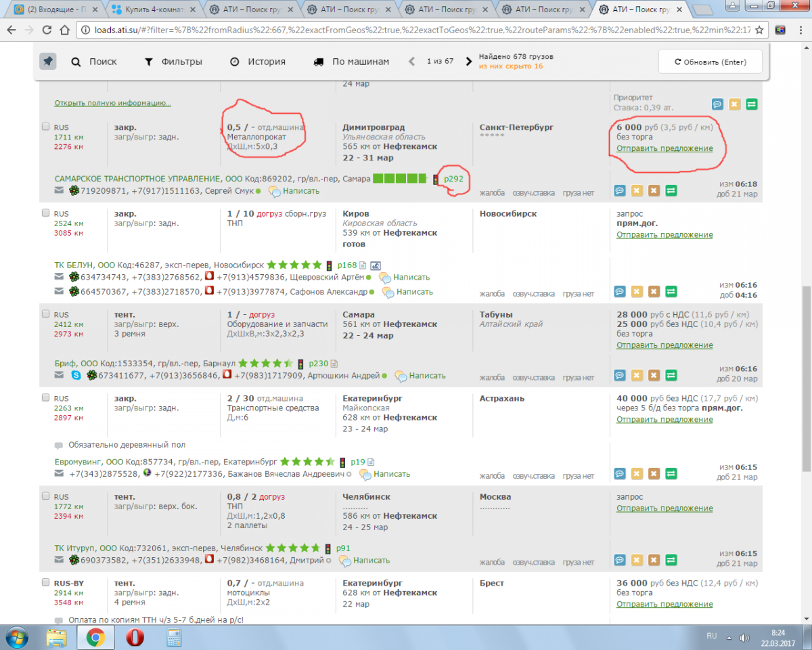Viewport: 812px width, 650px height.
Task: Open the Поиск menu item
Action: pos(94,61)
